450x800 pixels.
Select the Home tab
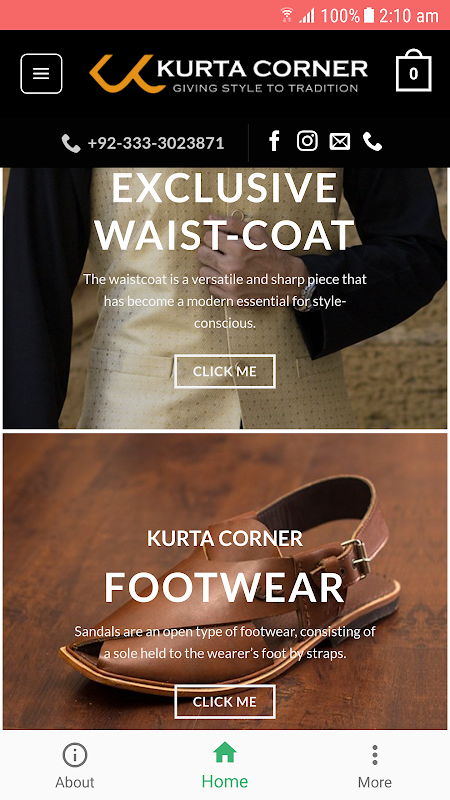[225, 766]
